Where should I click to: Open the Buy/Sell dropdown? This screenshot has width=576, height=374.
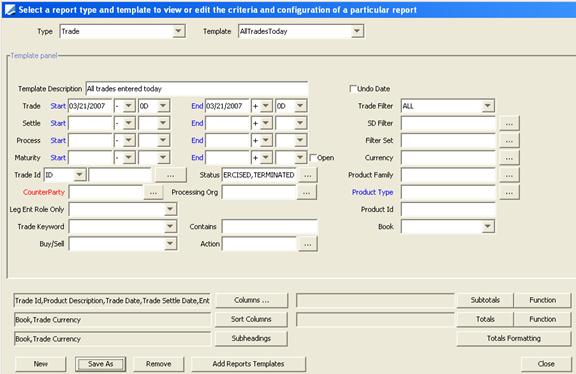tap(170, 244)
